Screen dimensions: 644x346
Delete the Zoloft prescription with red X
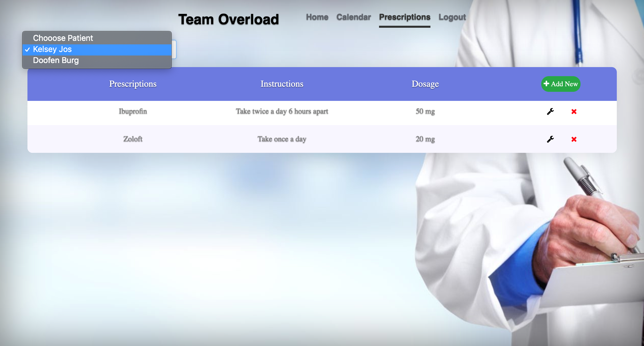coord(574,139)
